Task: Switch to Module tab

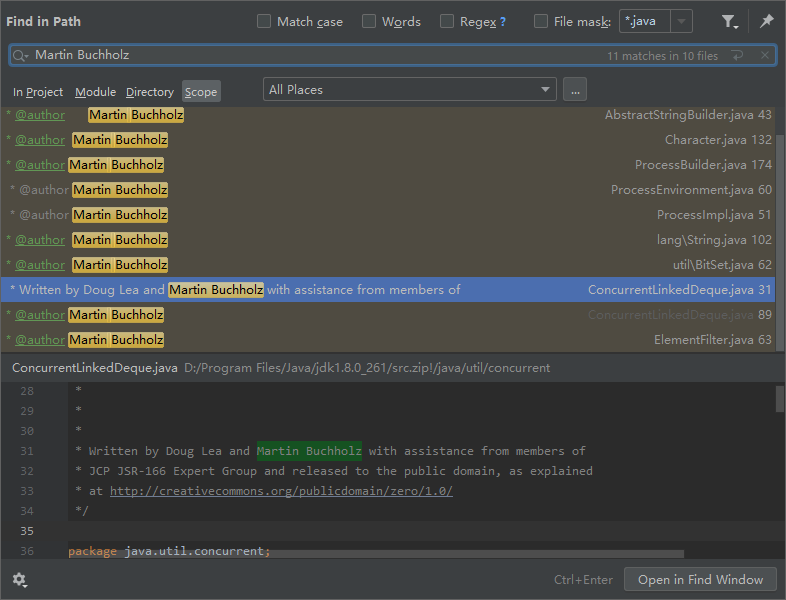Action: (95, 92)
